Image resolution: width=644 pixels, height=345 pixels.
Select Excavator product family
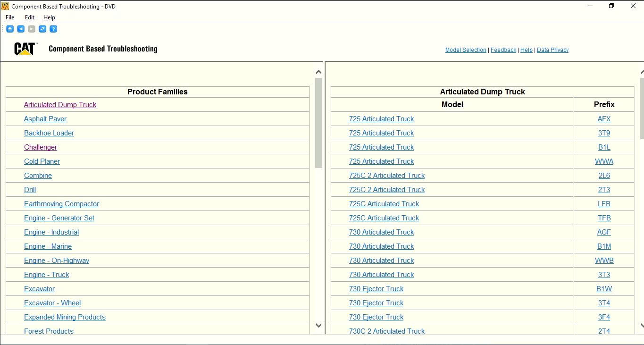click(39, 289)
